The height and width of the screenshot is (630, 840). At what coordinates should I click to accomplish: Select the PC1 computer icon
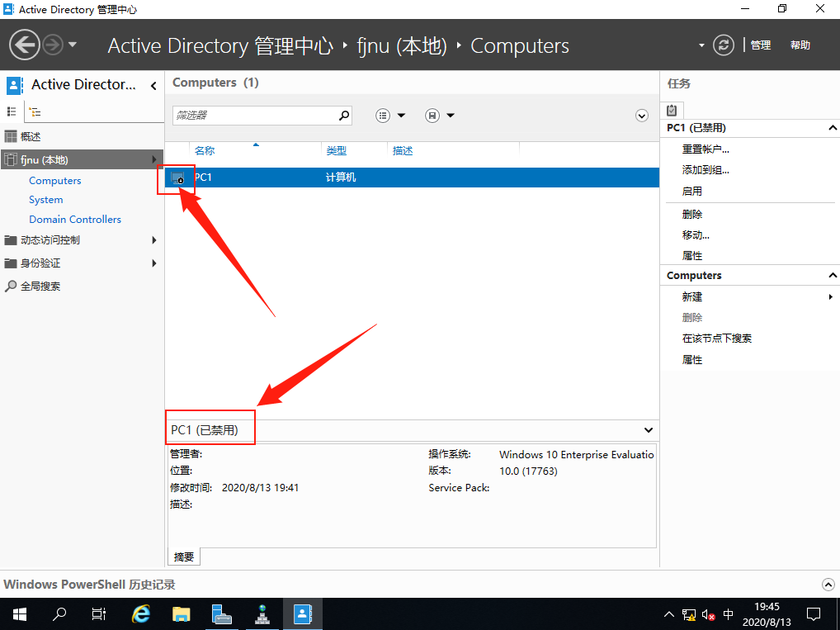(x=177, y=178)
